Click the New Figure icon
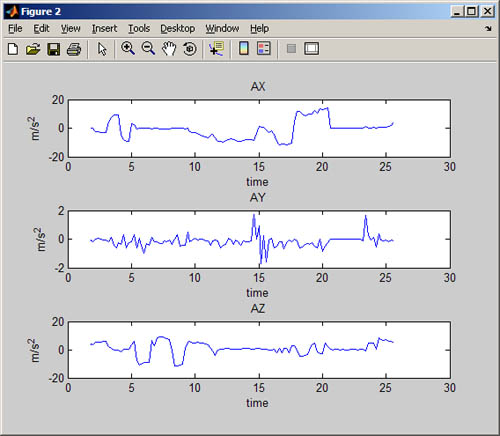 pos(13,49)
